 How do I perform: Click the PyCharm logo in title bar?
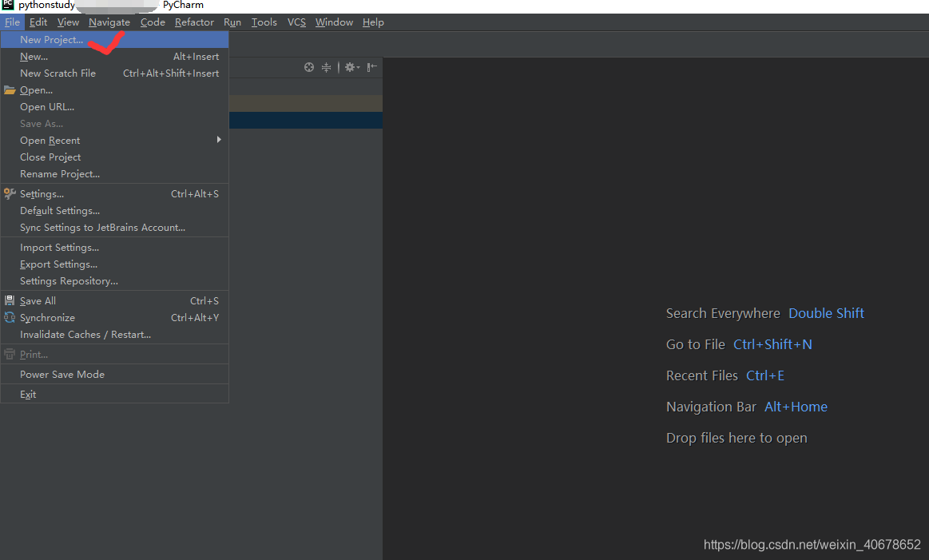pyautogui.click(x=8, y=5)
